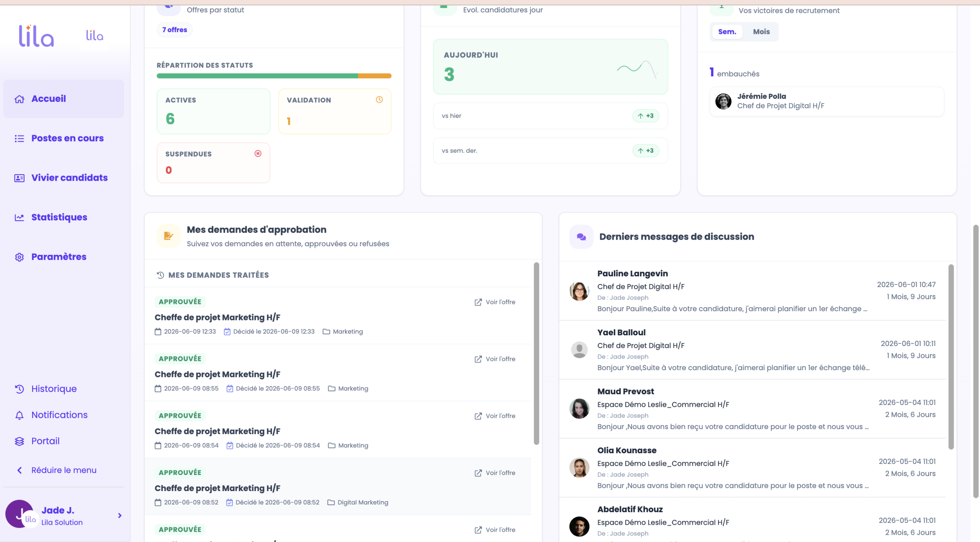Click the Notifications bell icon

coord(20,415)
